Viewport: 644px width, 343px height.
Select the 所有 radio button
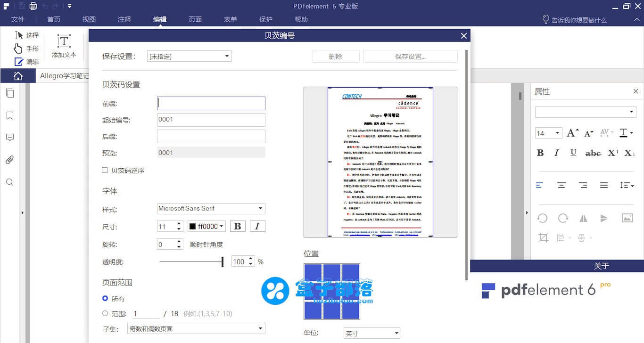coord(105,299)
